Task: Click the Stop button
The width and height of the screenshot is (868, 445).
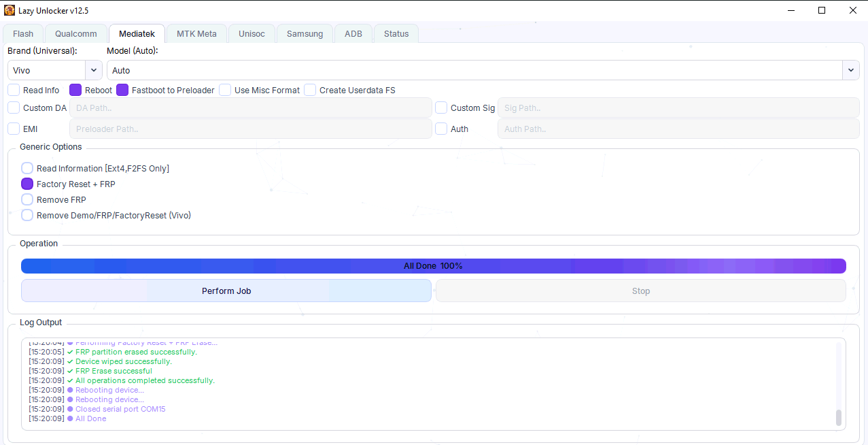Action: (x=641, y=291)
